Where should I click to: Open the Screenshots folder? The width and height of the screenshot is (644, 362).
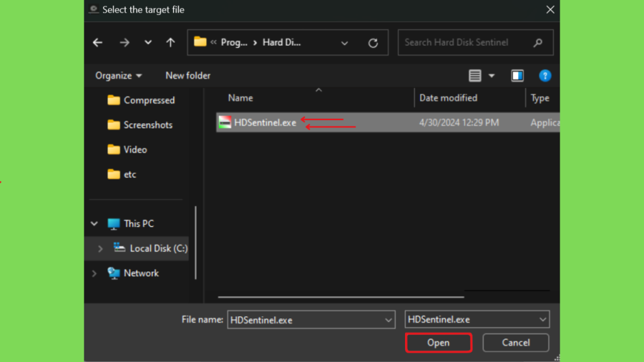click(140, 125)
